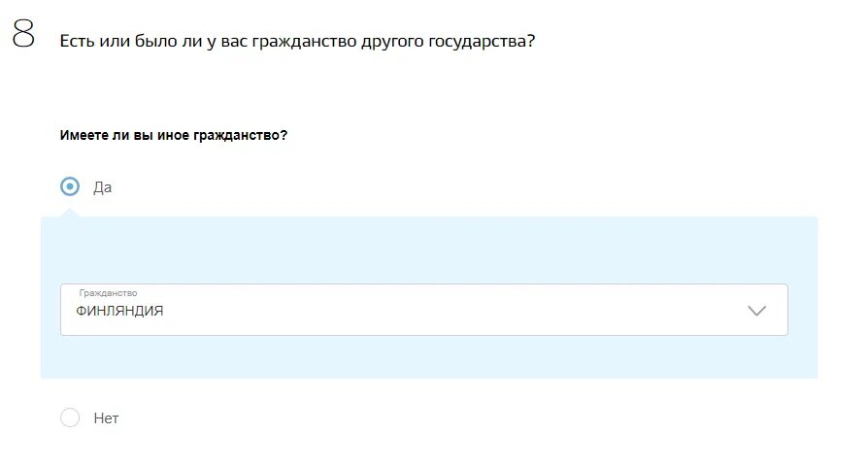
Task: Click middle of the citizenship select field
Action: 424,310
